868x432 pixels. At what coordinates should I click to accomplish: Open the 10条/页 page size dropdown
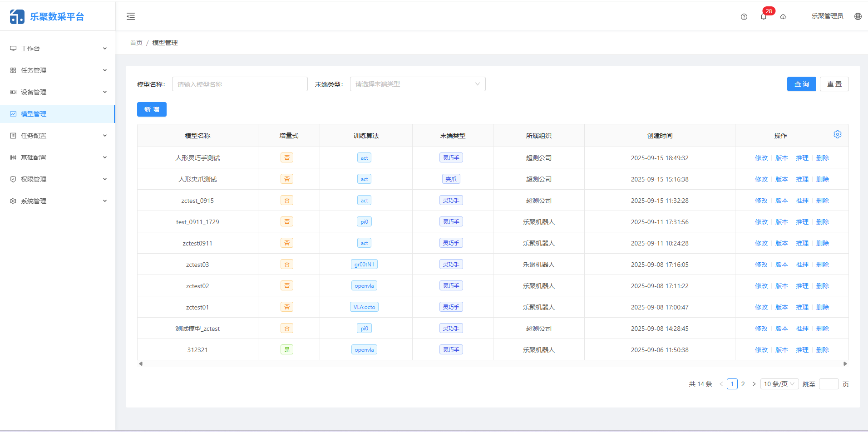pyautogui.click(x=779, y=383)
